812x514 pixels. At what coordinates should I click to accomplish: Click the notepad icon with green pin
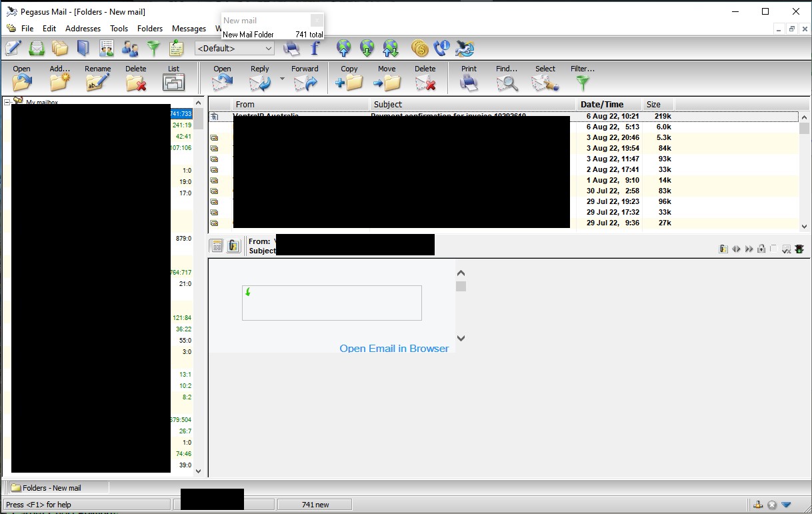[176, 48]
